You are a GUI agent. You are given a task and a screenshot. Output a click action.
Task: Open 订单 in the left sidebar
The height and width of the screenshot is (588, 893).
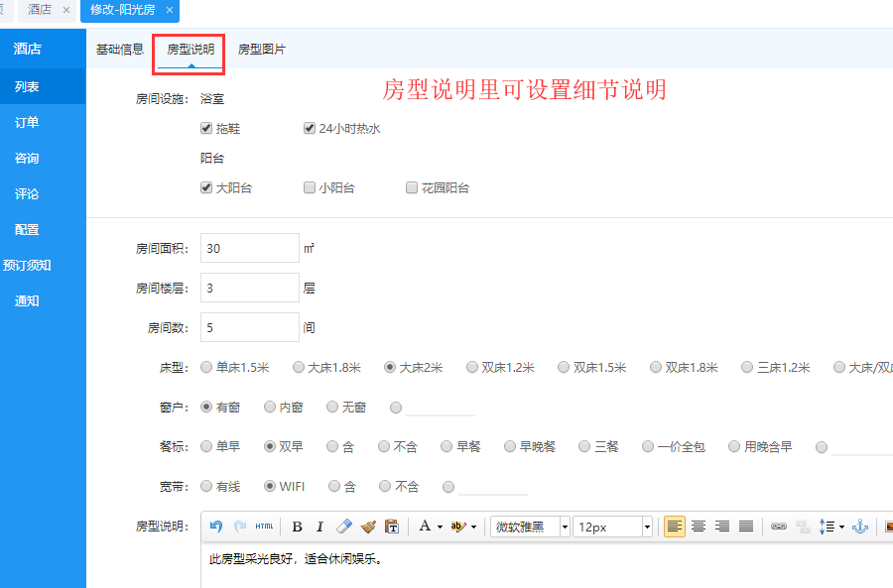tap(27, 123)
